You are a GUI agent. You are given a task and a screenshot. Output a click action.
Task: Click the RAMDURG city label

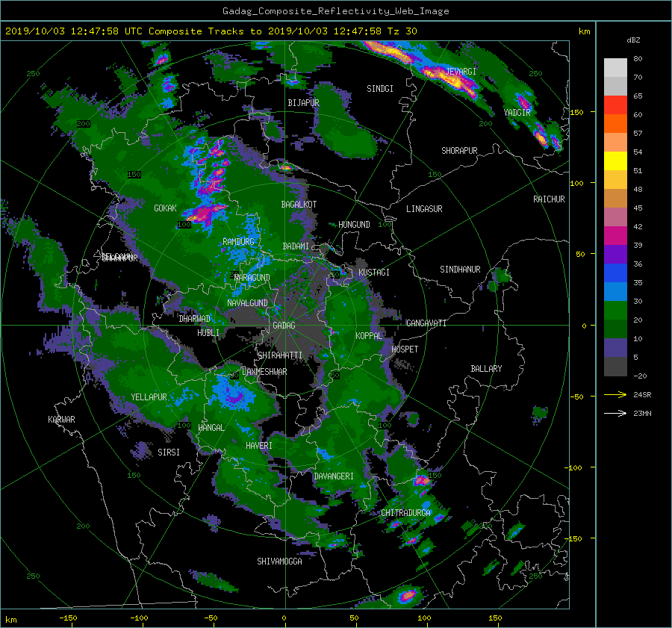click(238, 242)
